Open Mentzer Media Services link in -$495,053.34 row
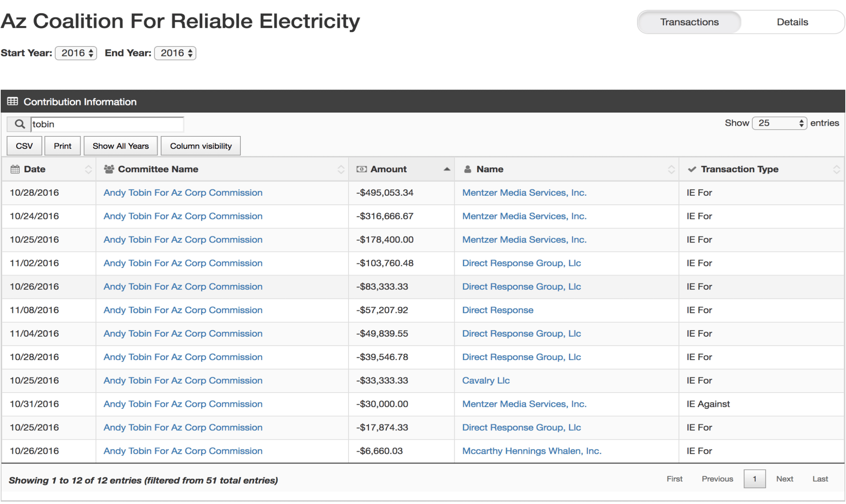The image size is (846, 504). (x=524, y=193)
